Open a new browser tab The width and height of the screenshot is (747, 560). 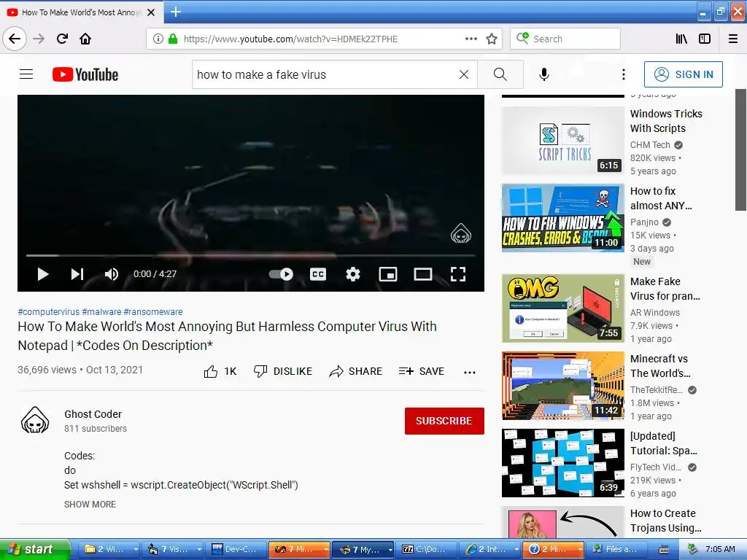pyautogui.click(x=175, y=12)
